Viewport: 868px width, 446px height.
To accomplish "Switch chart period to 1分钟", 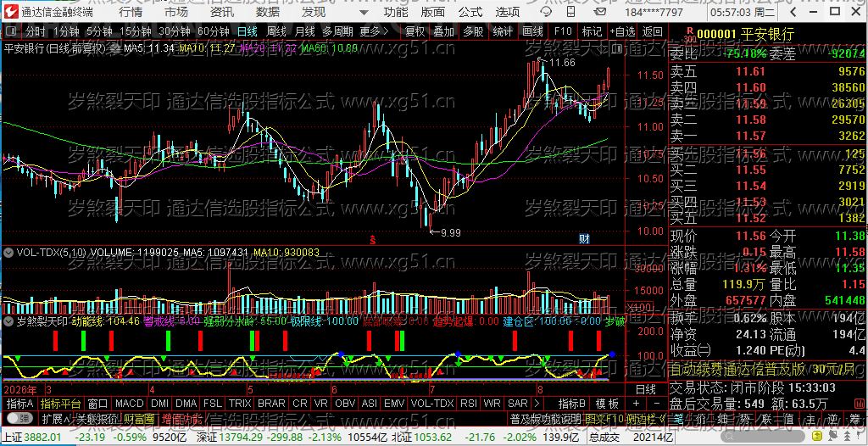I will tap(66, 31).
